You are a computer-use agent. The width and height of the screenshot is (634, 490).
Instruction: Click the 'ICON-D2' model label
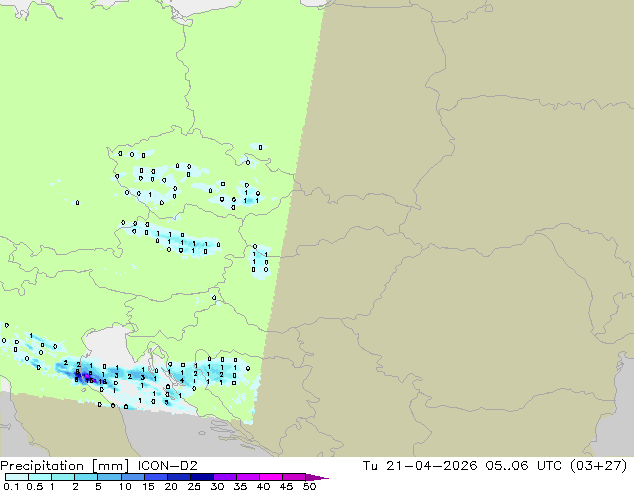(x=167, y=466)
